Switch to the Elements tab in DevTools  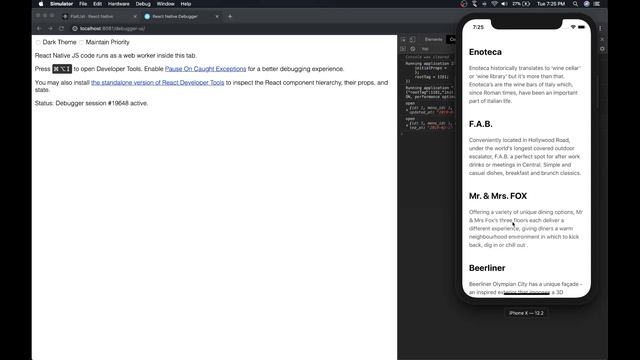(433, 40)
